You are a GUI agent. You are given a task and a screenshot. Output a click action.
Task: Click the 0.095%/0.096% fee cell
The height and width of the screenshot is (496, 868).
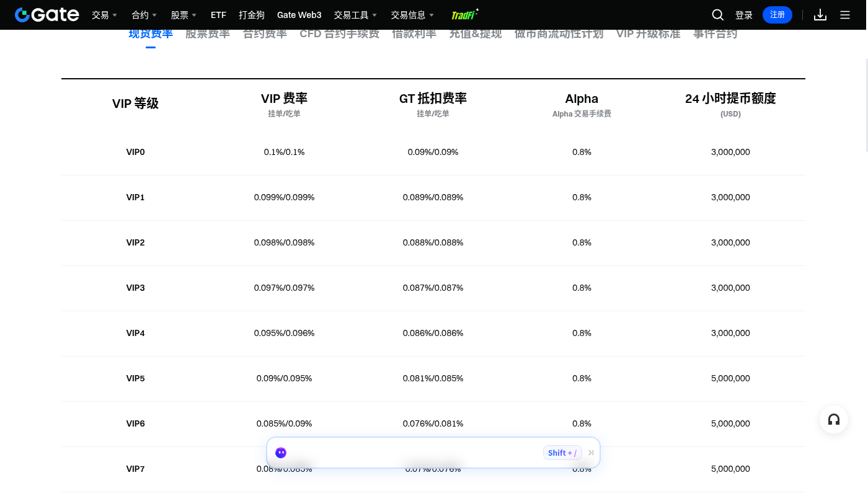click(284, 333)
